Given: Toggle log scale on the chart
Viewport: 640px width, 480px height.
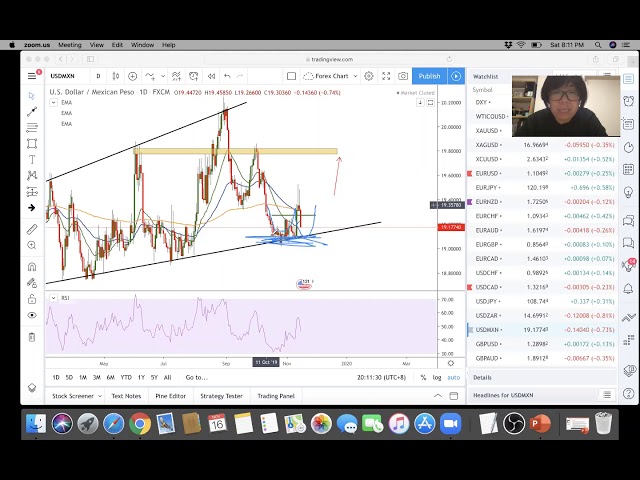Looking at the screenshot, I should point(437,377).
